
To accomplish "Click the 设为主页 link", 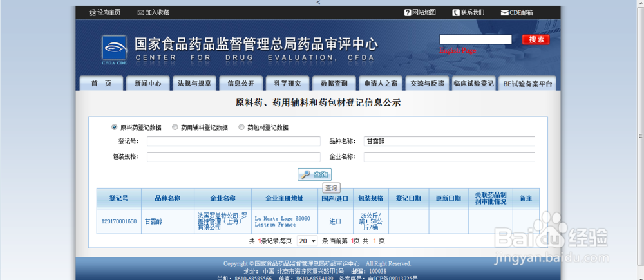I will [109, 12].
